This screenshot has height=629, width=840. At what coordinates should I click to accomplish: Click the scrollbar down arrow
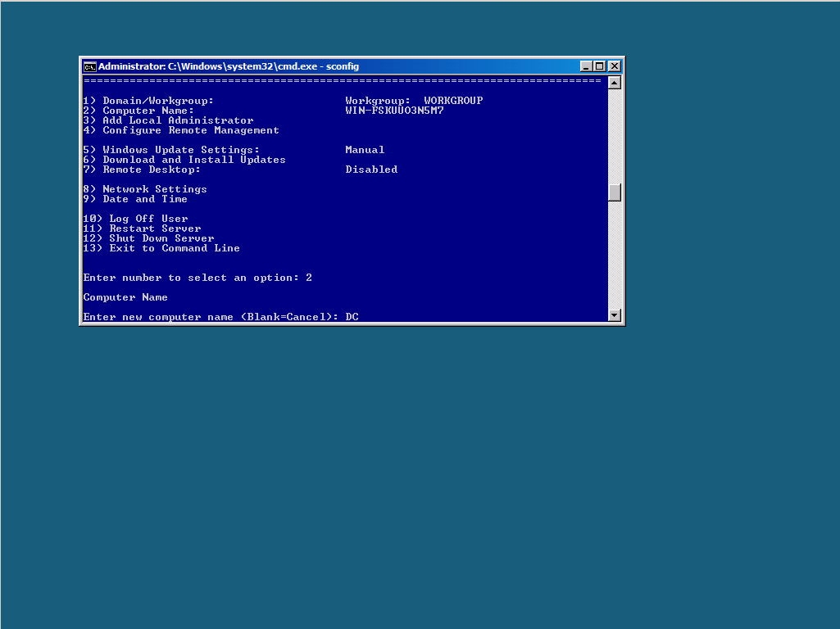(x=615, y=315)
